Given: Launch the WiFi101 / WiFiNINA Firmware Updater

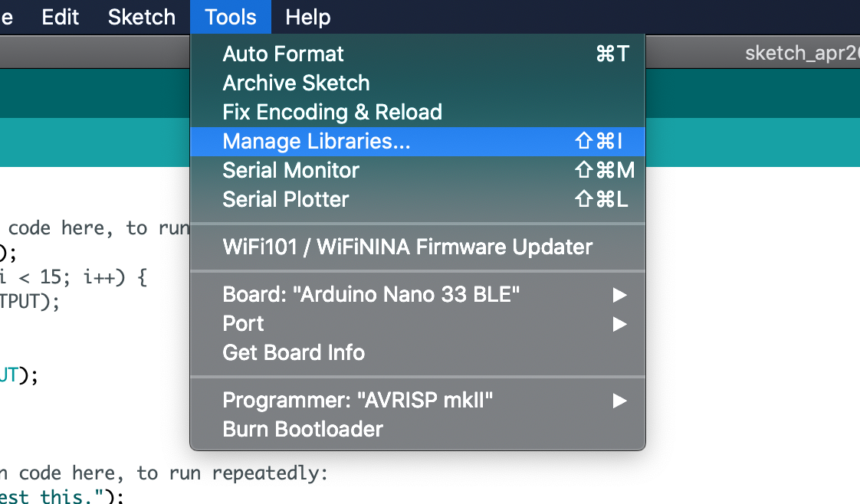Looking at the screenshot, I should (x=407, y=247).
